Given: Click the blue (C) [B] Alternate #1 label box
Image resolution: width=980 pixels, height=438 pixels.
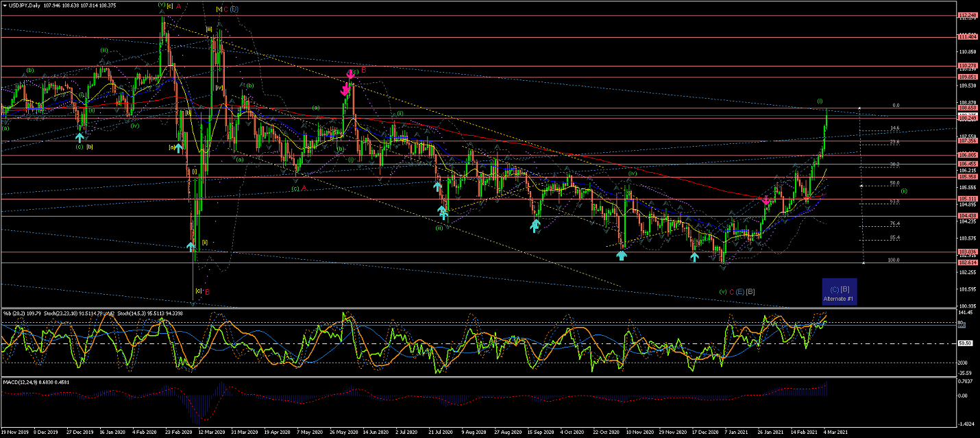Looking at the screenshot, I should (x=839, y=292).
